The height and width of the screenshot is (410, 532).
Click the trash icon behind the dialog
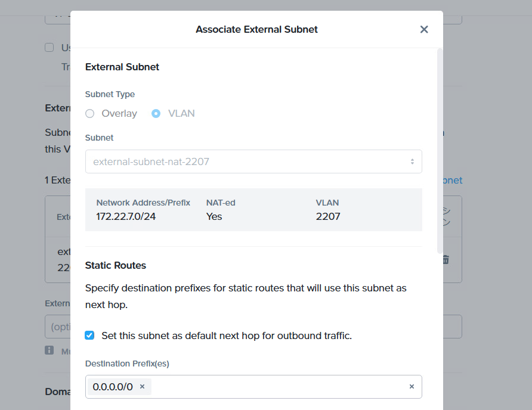point(446,260)
